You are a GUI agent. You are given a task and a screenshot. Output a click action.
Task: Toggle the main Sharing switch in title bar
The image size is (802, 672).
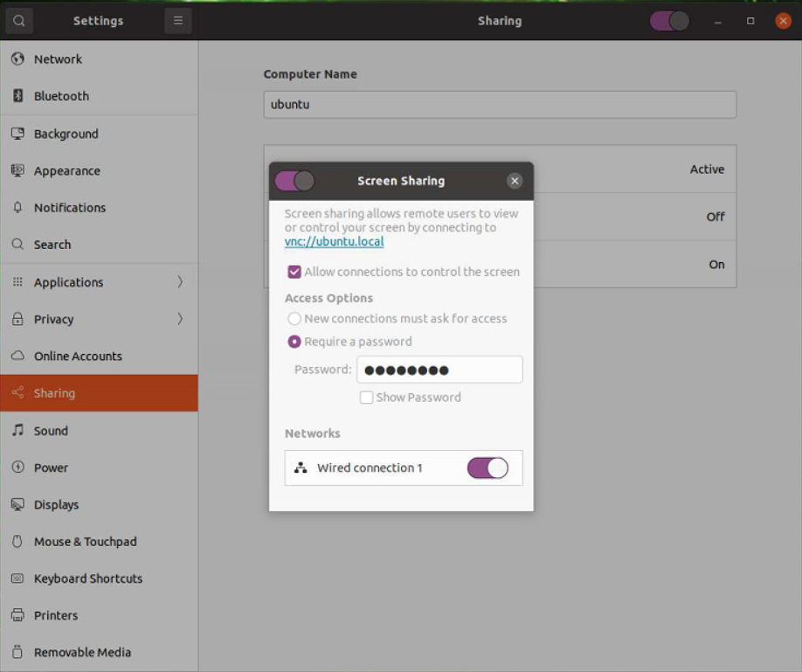(x=669, y=21)
